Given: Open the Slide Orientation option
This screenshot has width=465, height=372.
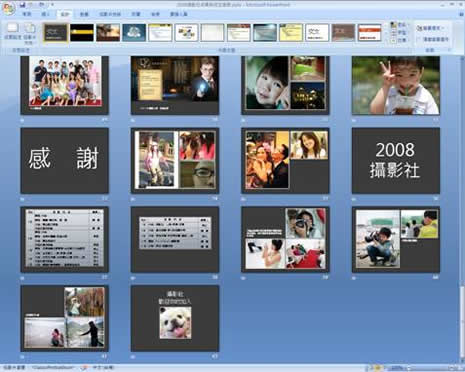Looking at the screenshot, I should click(x=30, y=33).
